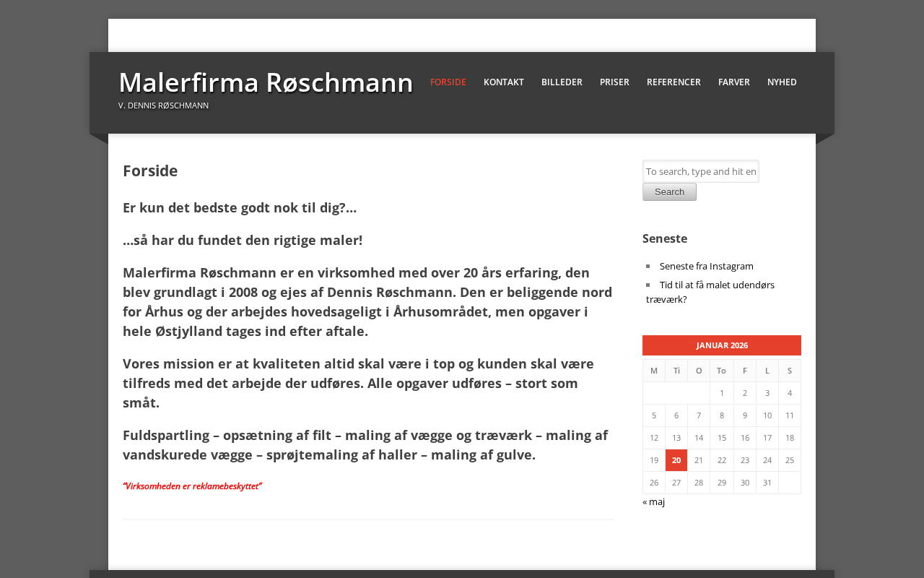This screenshot has width=924, height=578.
Task: Click the Seneste sidebar heading
Action: [x=665, y=238]
